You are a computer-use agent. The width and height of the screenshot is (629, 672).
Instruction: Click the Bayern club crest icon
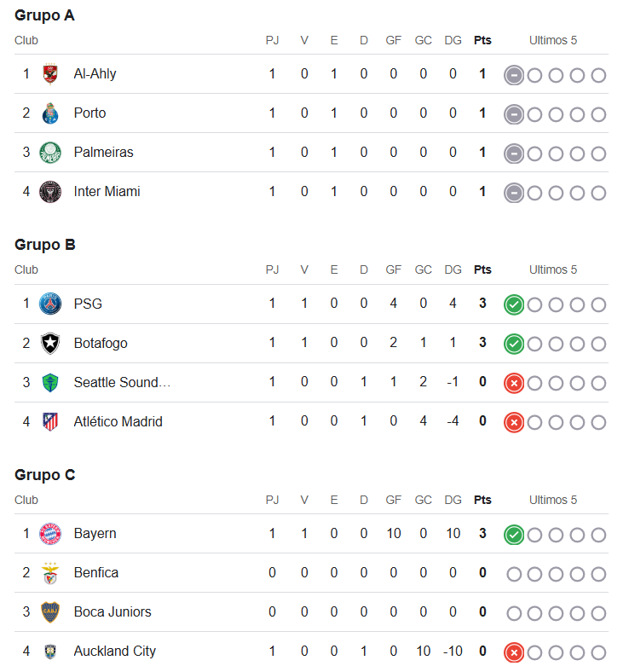click(x=50, y=533)
